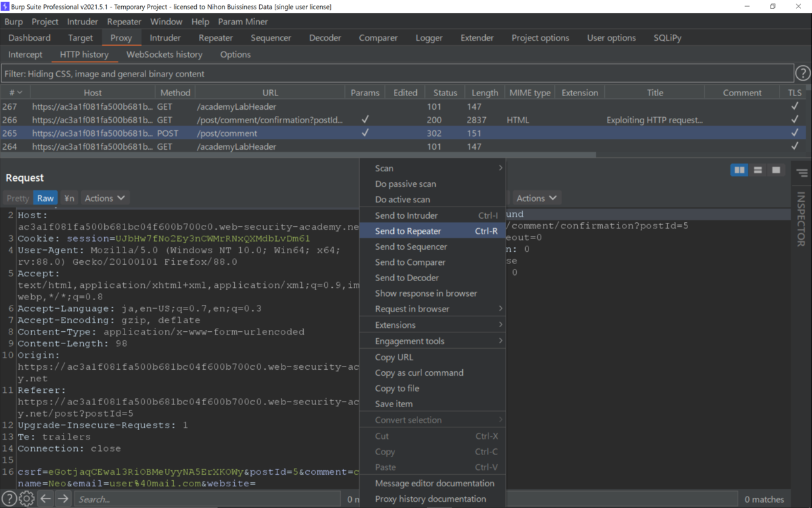Open the Window menu
This screenshot has width=812, height=508.
(x=166, y=22)
